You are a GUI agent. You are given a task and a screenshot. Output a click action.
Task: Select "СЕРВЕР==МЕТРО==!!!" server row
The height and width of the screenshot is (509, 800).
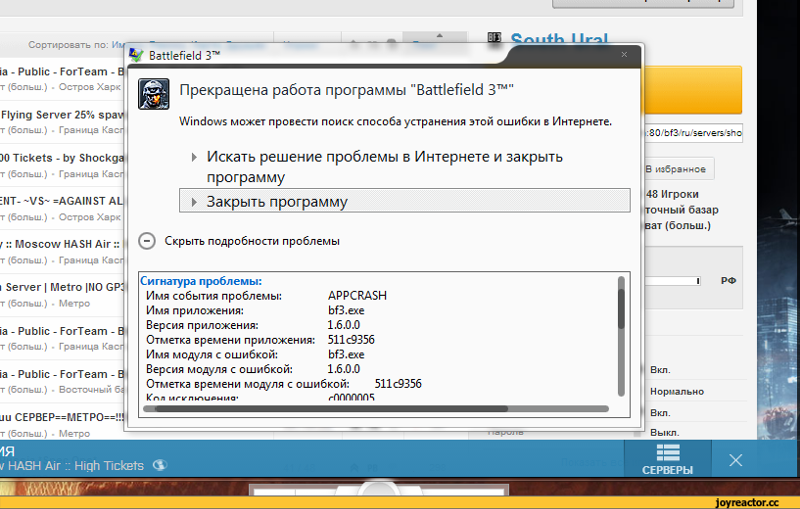coord(61,424)
